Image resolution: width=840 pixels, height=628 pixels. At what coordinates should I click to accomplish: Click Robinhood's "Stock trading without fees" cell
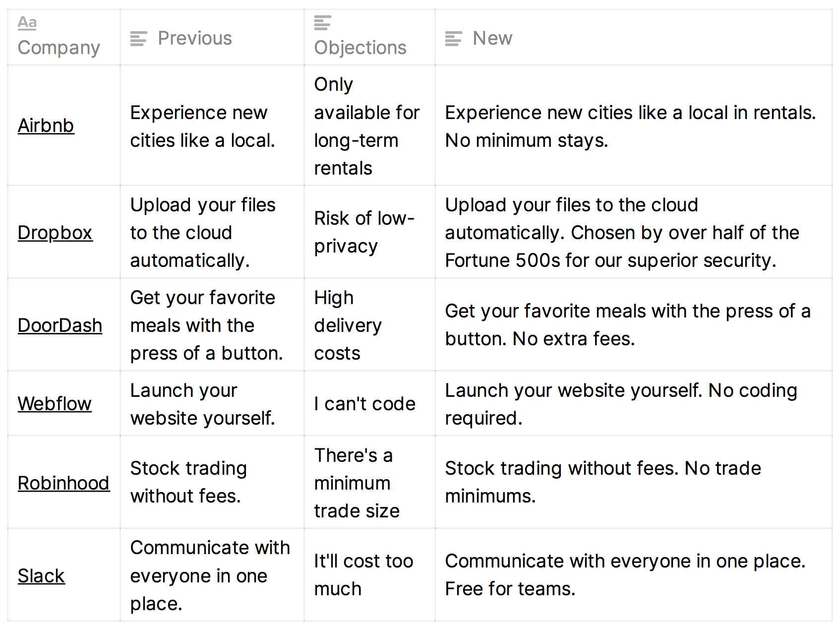(x=208, y=482)
